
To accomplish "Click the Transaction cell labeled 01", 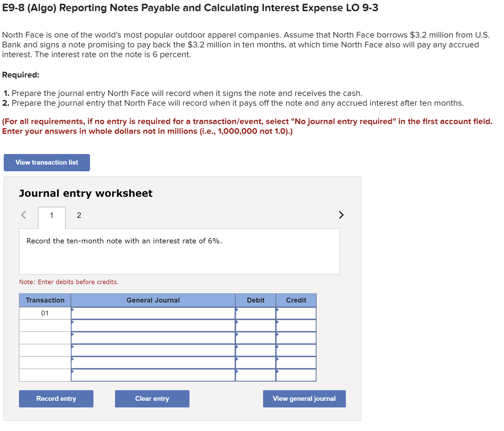I will (x=45, y=313).
